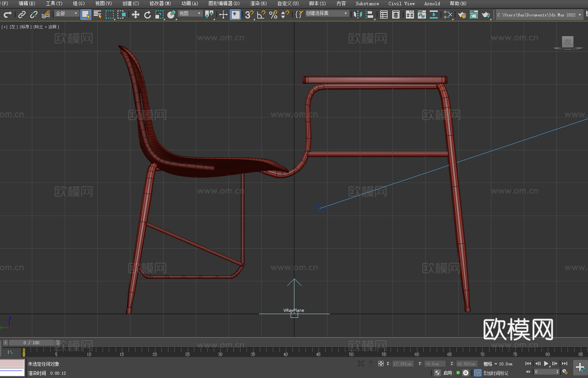
Task: Open the Arnold menu
Action: pos(432,3)
